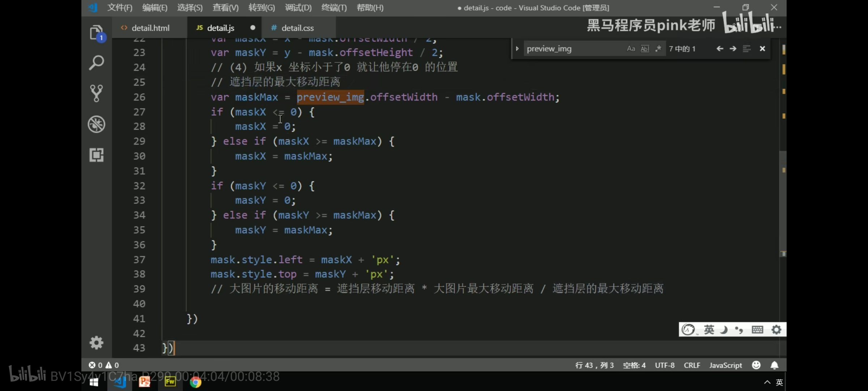Click the UTF-8 encoding indicator

(665, 365)
